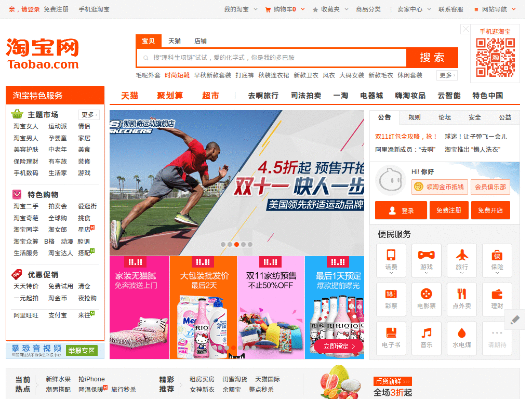This screenshot has width=532, height=399.
Task: Open the 双11红包全攻略 announcement link
Action: click(x=405, y=137)
